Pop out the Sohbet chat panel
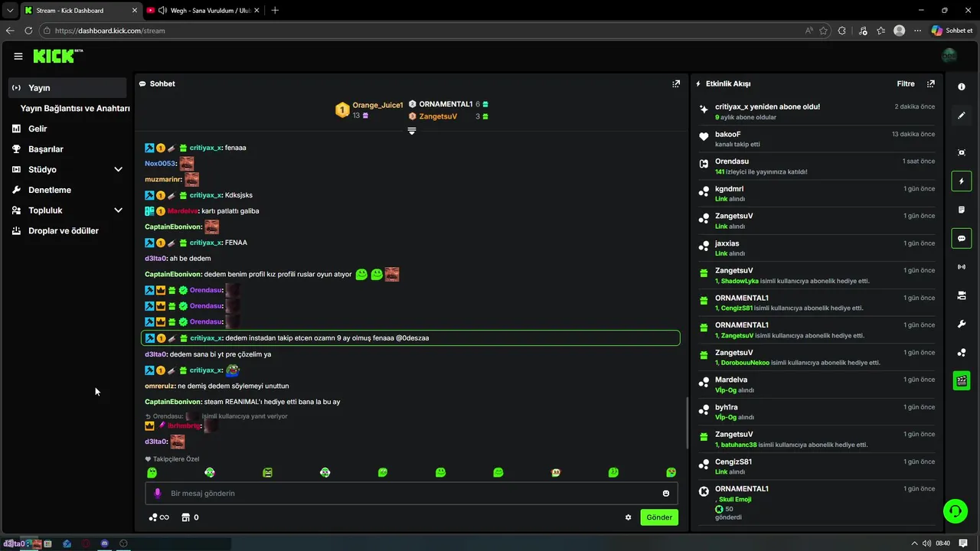This screenshot has height=551, width=980. click(x=676, y=83)
